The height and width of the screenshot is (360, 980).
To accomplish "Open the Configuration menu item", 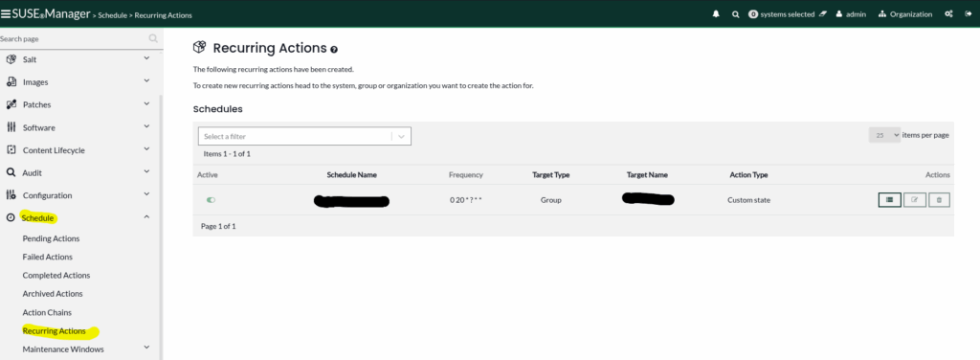I will click(x=48, y=195).
